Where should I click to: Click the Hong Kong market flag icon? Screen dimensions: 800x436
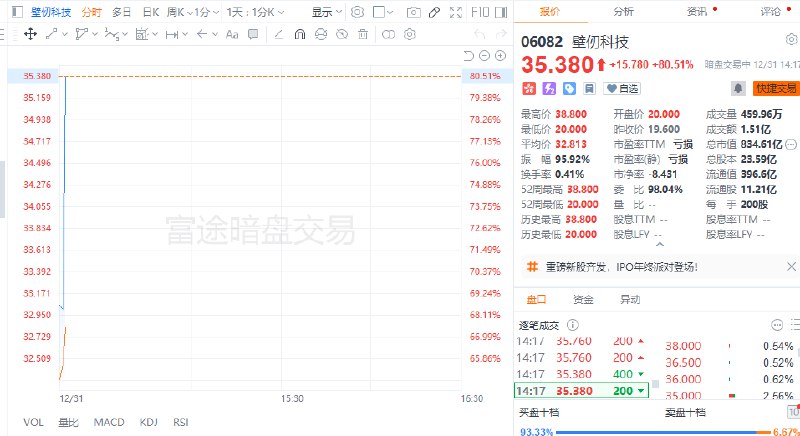click(529, 89)
